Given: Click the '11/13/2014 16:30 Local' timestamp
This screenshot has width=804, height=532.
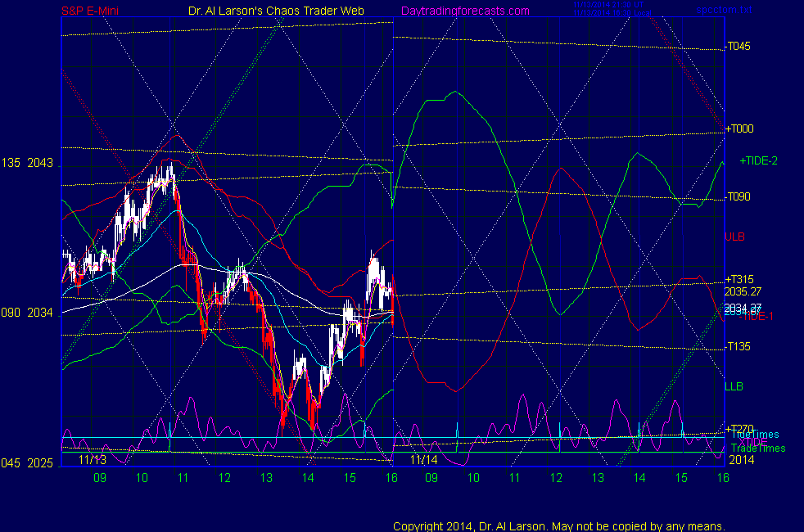Looking at the screenshot, I should tap(612, 13).
